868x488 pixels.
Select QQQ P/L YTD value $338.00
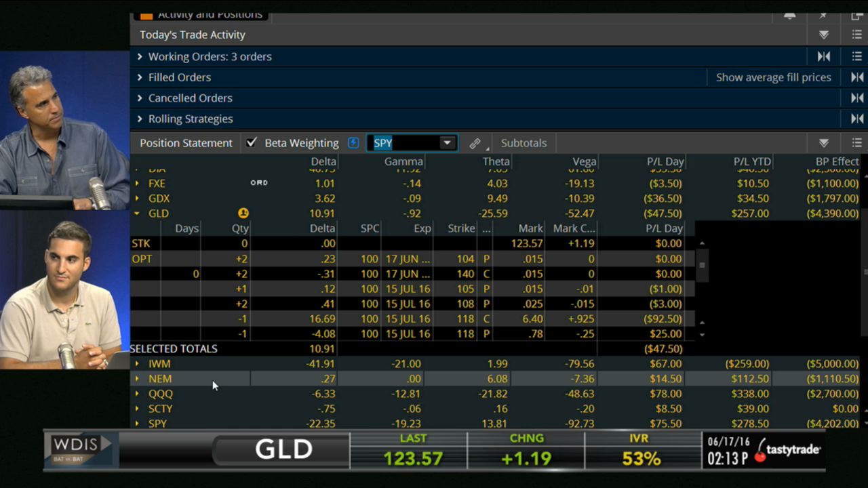click(750, 394)
